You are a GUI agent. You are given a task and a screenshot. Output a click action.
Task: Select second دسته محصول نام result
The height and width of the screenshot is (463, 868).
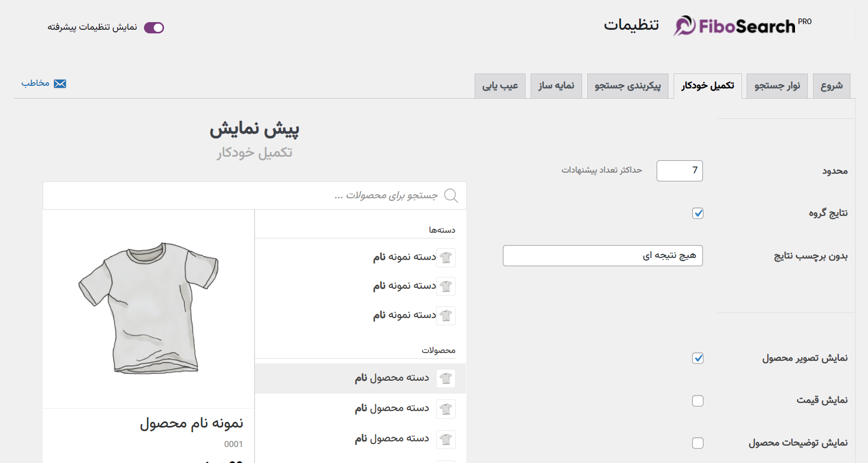coord(360,409)
